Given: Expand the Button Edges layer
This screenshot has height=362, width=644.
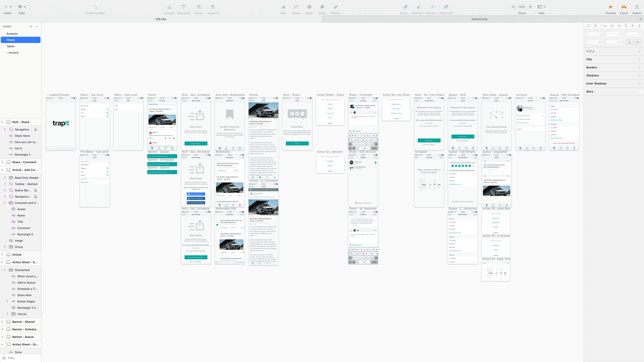Looking at the screenshot, I should (x=7, y=302).
